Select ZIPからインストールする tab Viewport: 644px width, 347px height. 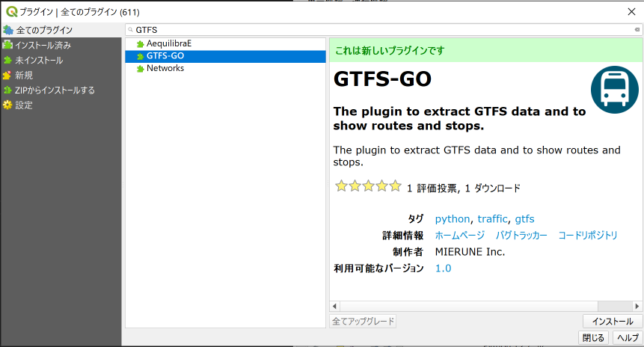61,90
